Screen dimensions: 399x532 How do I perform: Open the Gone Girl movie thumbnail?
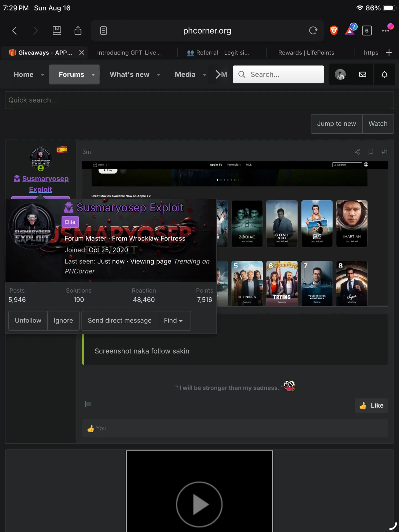(x=282, y=223)
